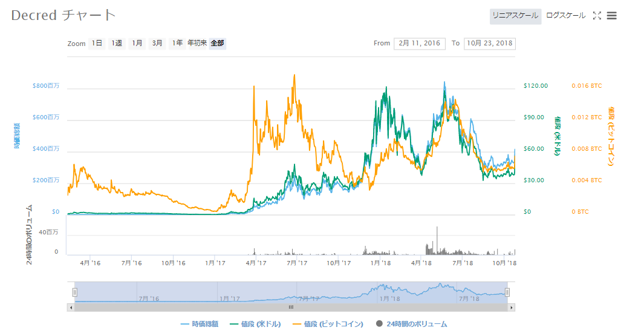Select 3月 zoom range
The image size is (644, 330).
[x=157, y=43]
